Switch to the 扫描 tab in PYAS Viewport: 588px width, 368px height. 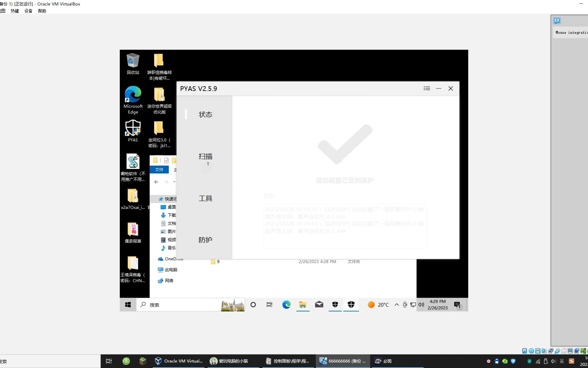tap(205, 156)
